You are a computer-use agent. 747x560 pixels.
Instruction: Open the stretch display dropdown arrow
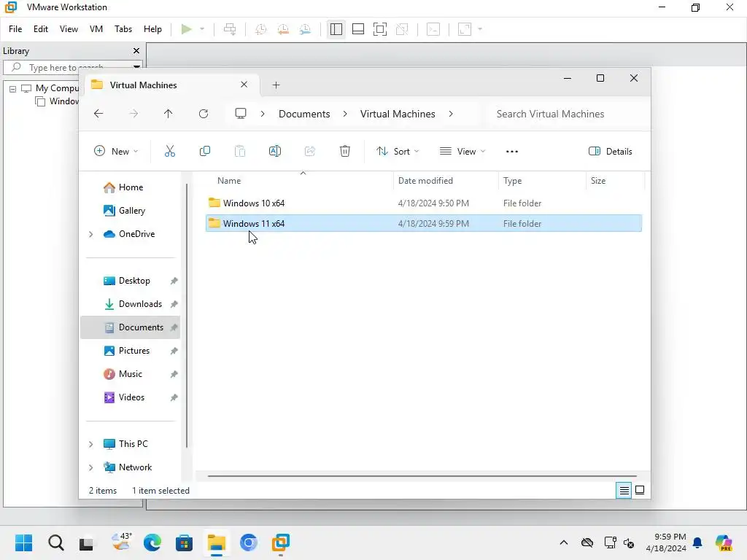(x=480, y=29)
